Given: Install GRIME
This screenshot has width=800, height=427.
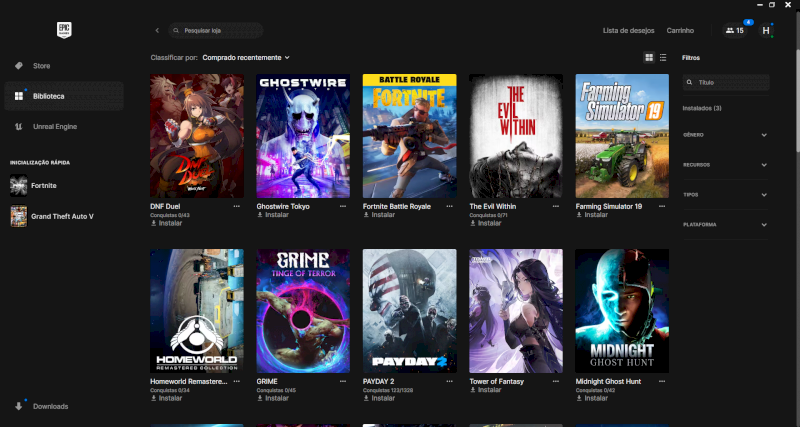Looking at the screenshot, I should click(273, 398).
